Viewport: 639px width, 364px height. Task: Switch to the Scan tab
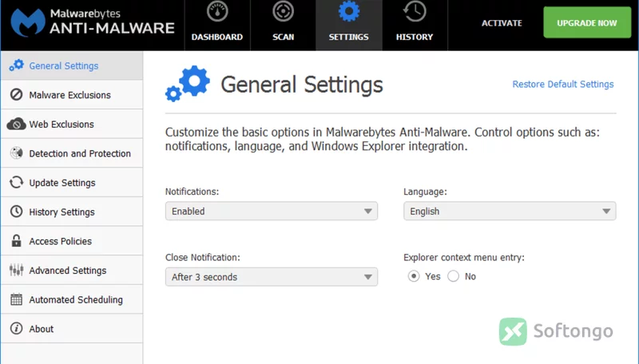pyautogui.click(x=284, y=26)
